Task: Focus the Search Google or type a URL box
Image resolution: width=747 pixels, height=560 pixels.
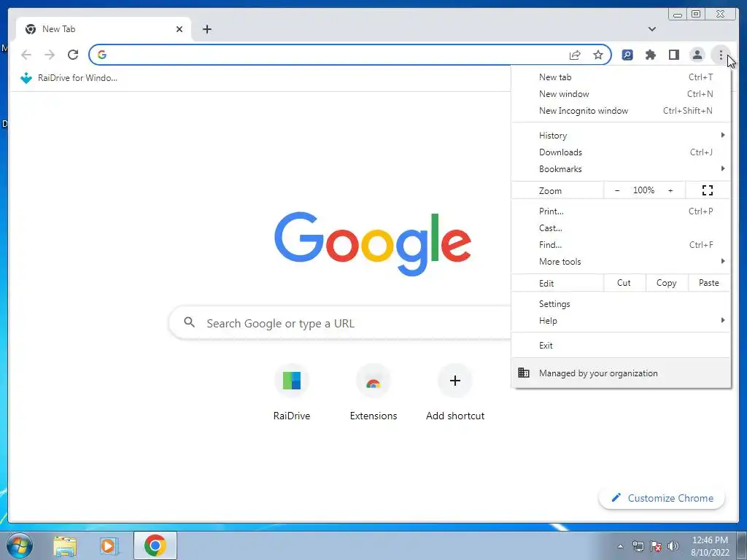Action: [340, 323]
